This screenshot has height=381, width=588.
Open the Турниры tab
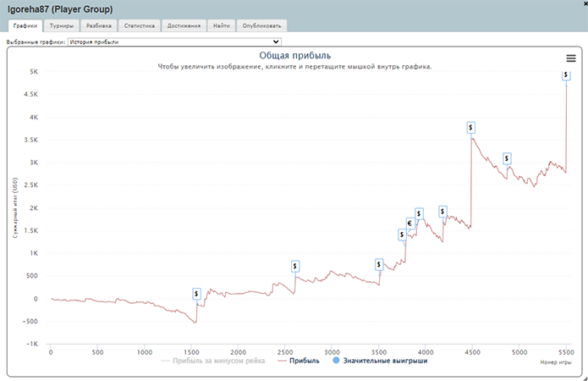point(62,26)
